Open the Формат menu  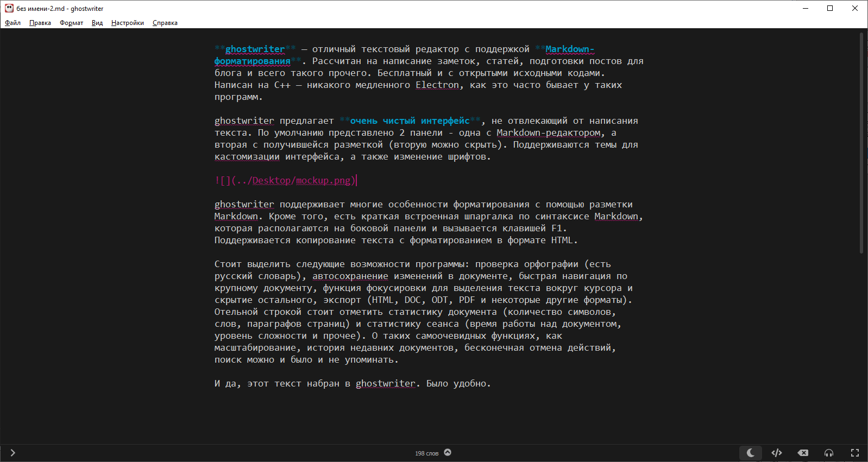(71, 23)
